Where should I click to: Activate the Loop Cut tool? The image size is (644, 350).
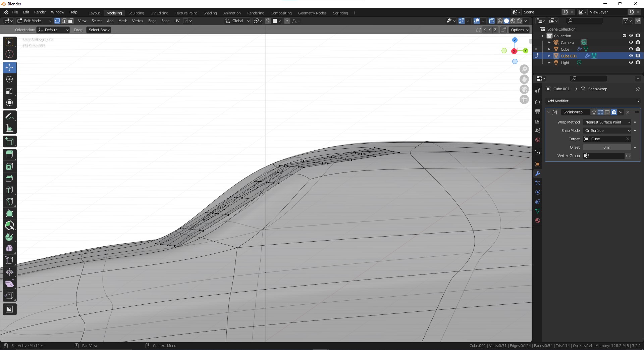click(x=9, y=190)
